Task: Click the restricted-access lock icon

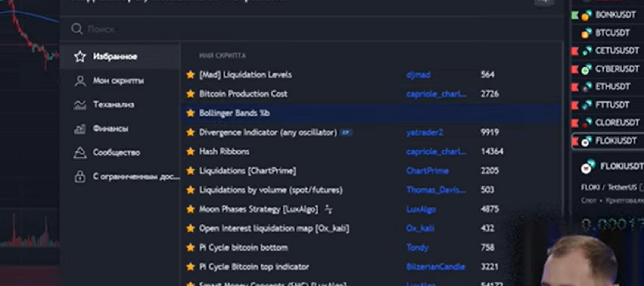Action: (80, 176)
